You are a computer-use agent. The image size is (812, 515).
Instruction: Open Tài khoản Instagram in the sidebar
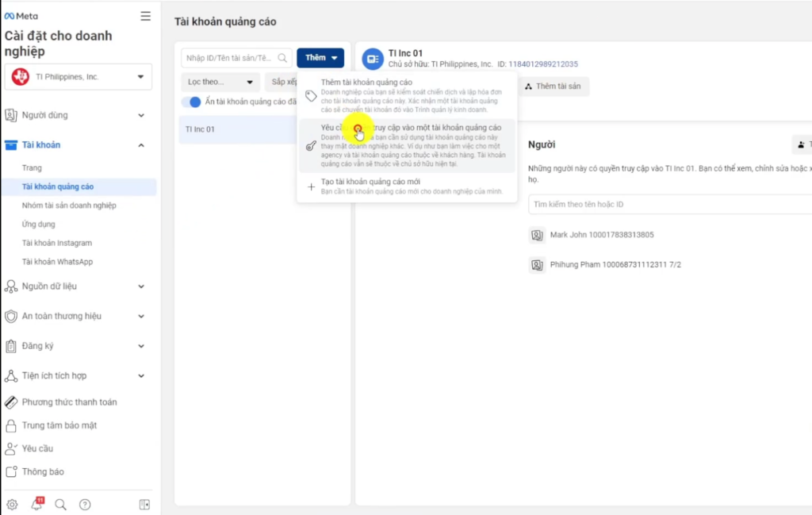pos(57,243)
